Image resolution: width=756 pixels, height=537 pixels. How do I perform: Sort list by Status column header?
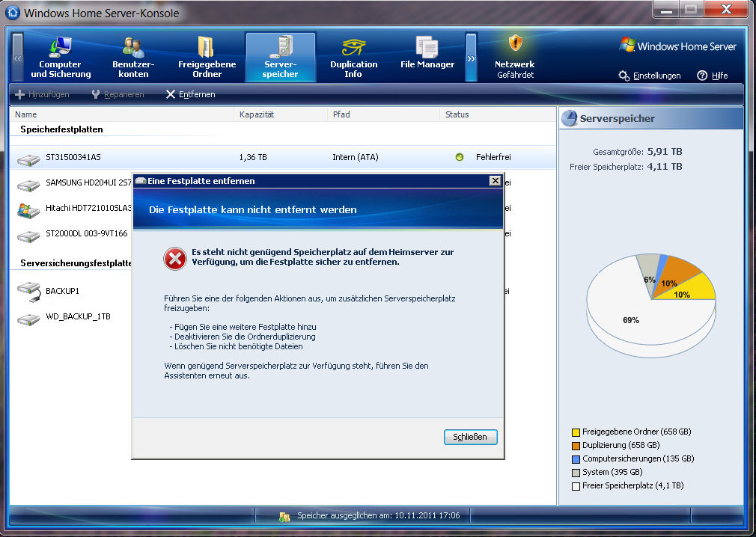click(498, 114)
